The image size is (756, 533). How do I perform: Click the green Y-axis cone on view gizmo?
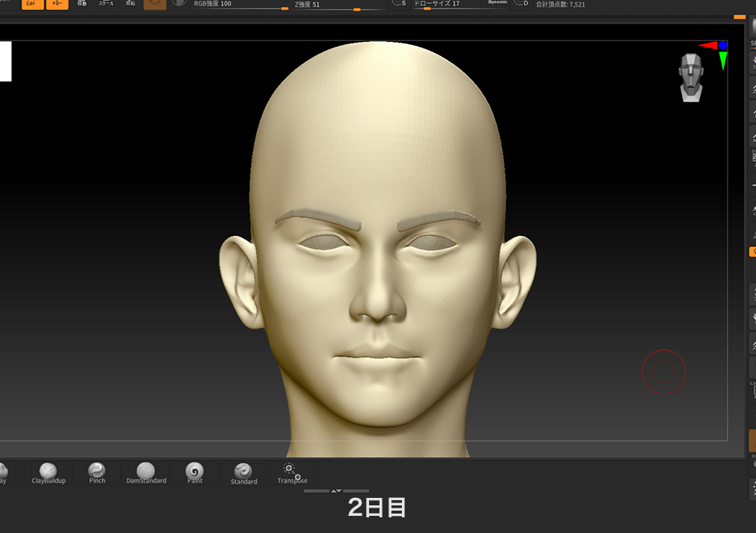(722, 60)
